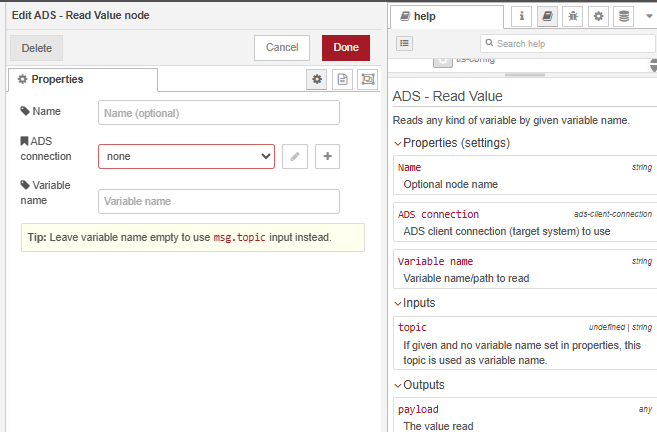Open the debug messages bug icon
Screen dimensions: 657x432
point(572,16)
